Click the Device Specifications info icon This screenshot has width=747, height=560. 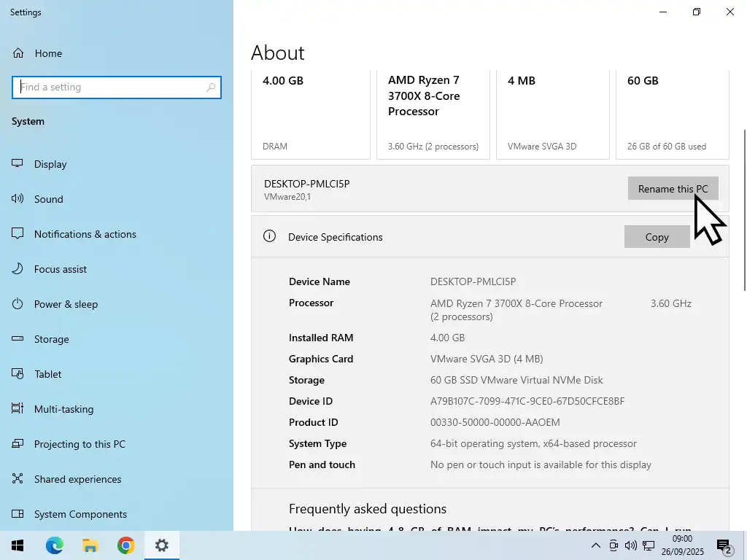click(269, 236)
